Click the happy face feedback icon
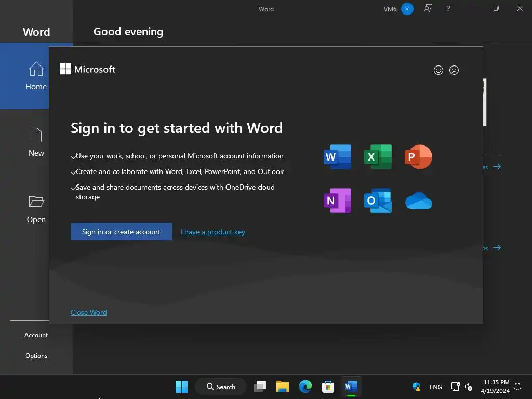Image resolution: width=532 pixels, height=399 pixels. pyautogui.click(x=438, y=70)
